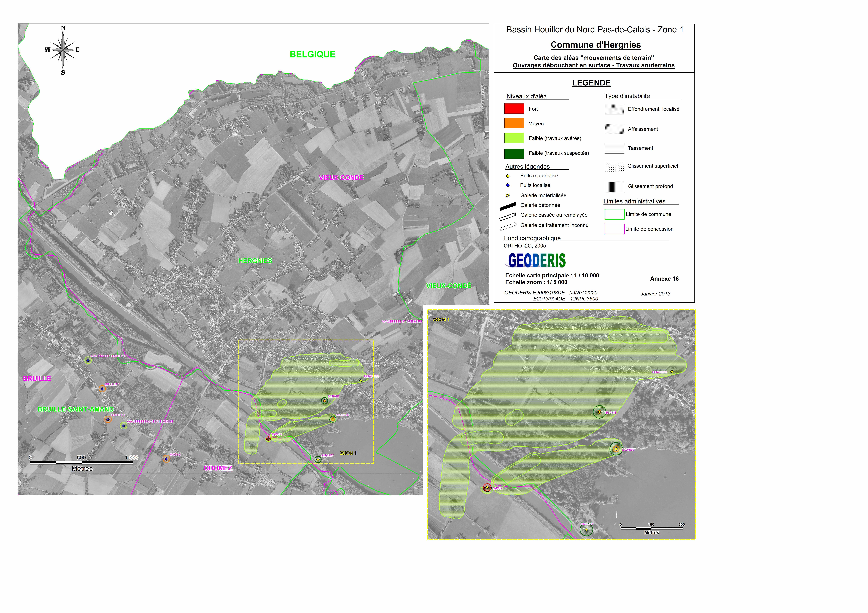Click the Carte des aléas "mouvements de terrain" subtitle
This screenshot has height=613, width=868.
tap(594, 58)
